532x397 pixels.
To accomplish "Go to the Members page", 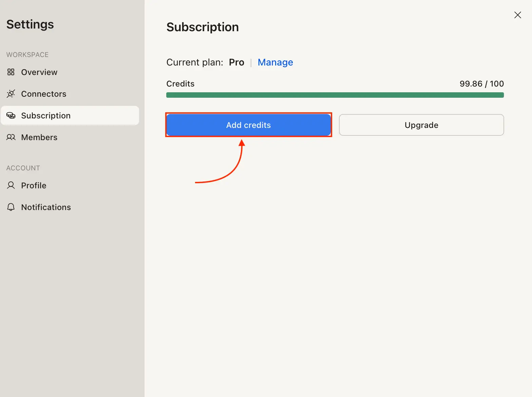I will click(70, 137).
